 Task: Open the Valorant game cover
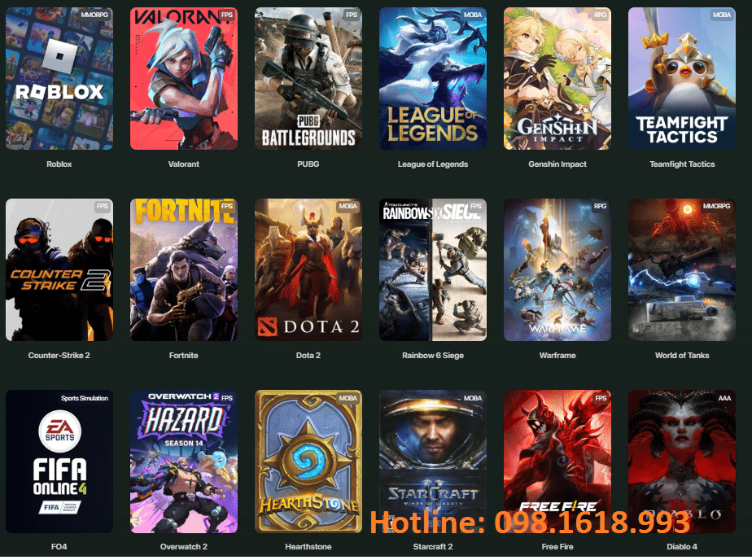184,78
